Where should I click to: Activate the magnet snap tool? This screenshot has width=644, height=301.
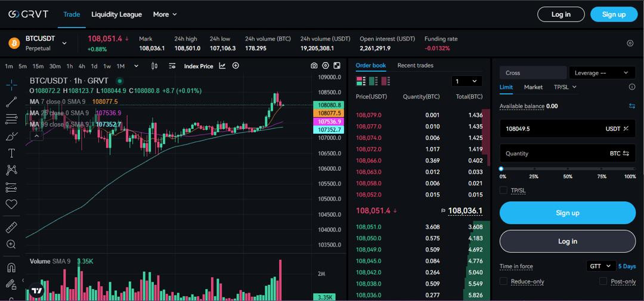[11, 268]
